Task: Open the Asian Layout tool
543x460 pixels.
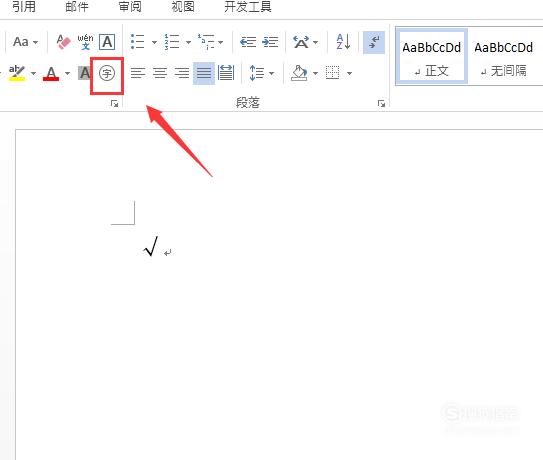Action: (301, 42)
